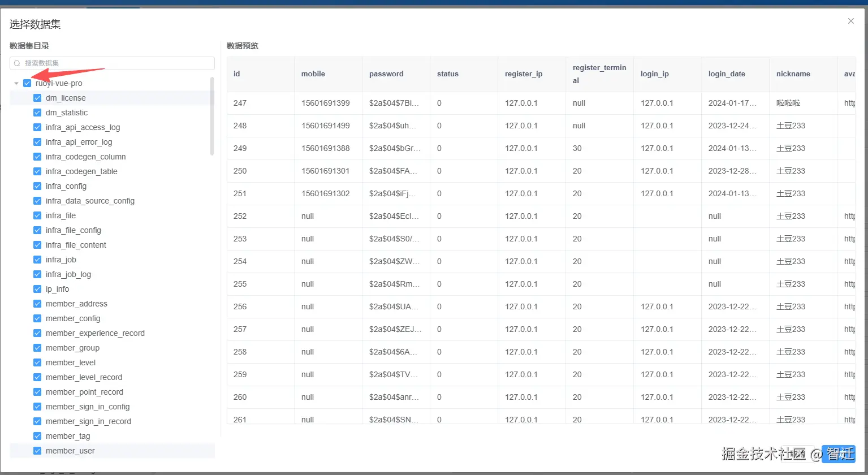Toggle the infra_data_source_config checkbox
Screen dimensions: 868x475
tap(37, 201)
